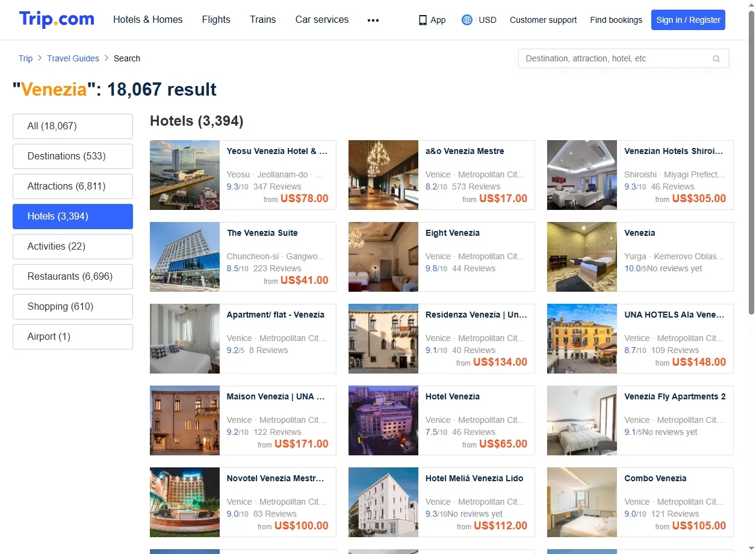Screen dimensions: 756x554
Task: Open Venezia Fly Apartments 2 photo
Action: [x=582, y=420]
